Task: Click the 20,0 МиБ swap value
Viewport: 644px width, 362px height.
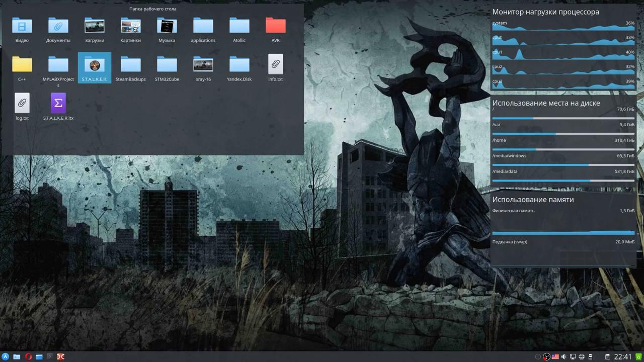Action: 625,242
